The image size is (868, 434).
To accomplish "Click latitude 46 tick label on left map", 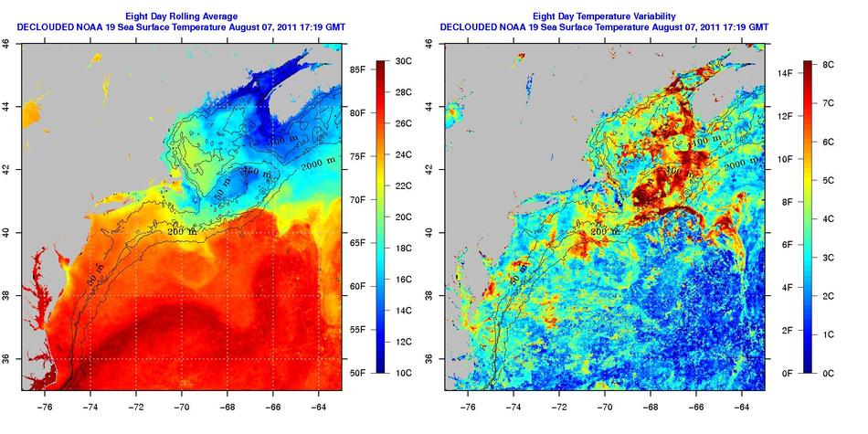I will 6,43.
